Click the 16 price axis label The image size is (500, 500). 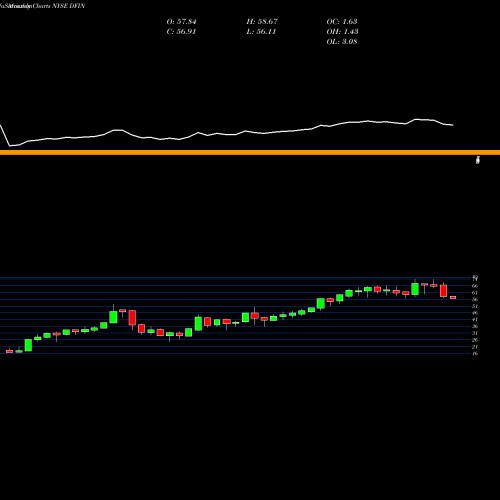475,353
